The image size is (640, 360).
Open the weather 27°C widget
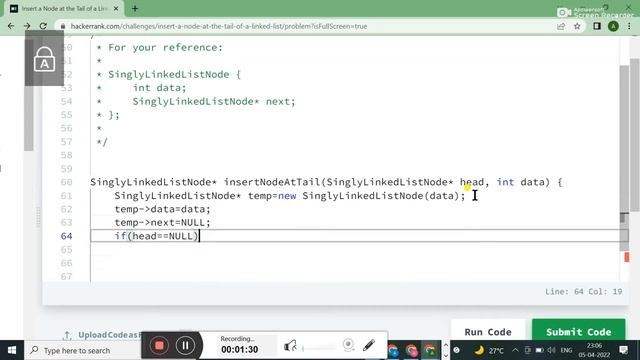click(489, 350)
